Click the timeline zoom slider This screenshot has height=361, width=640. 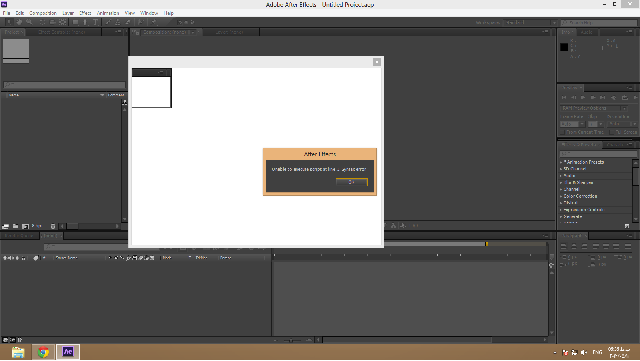291,340
